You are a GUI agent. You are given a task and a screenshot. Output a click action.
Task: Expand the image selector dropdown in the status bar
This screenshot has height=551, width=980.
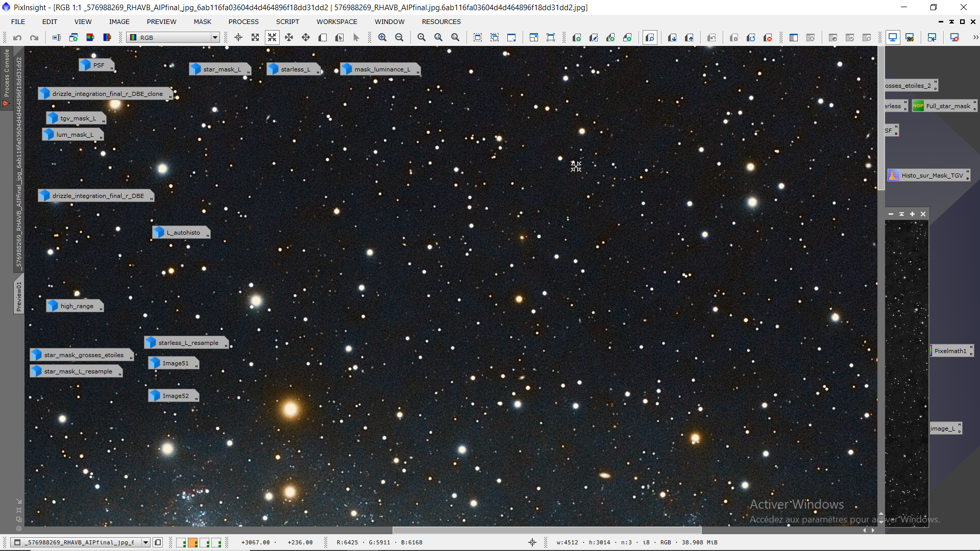tap(146, 542)
